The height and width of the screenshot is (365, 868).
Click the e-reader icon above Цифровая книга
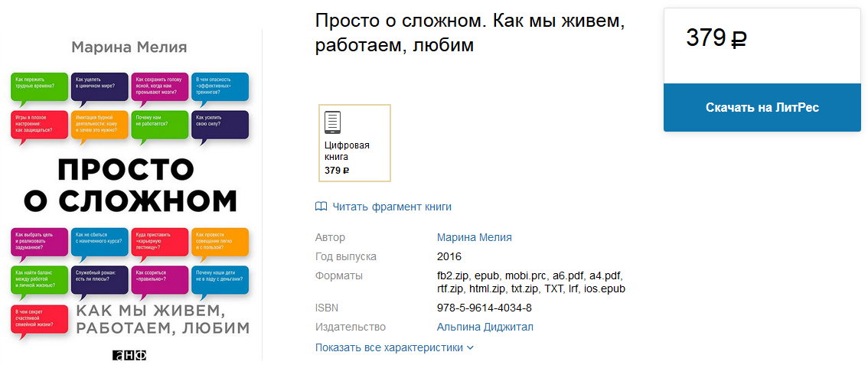(x=332, y=122)
